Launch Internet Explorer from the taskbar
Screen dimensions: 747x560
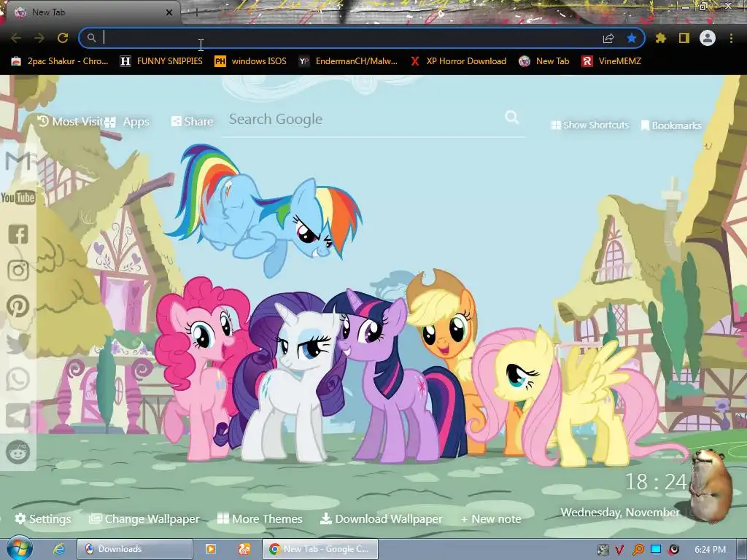(59, 549)
